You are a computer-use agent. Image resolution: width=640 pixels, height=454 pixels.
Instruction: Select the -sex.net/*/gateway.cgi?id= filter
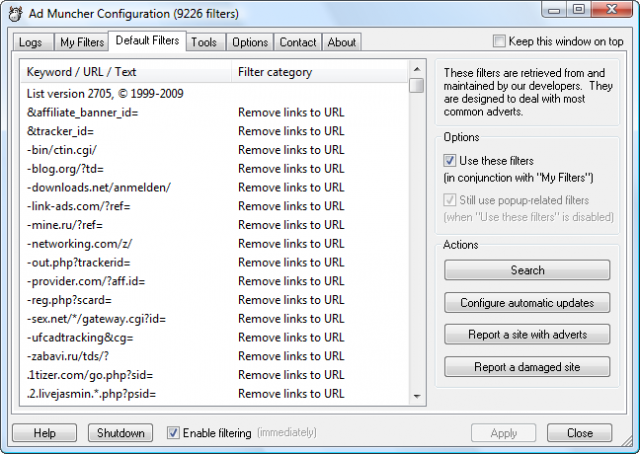point(214,319)
